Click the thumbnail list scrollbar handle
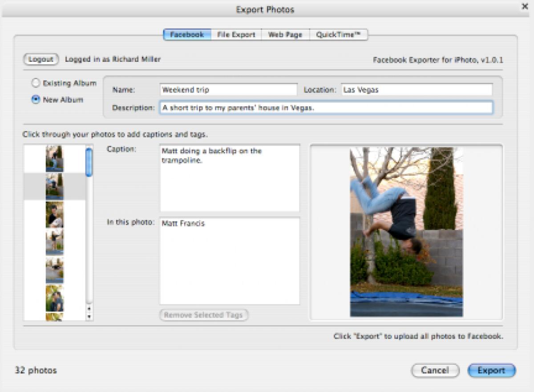This screenshot has height=392, width=534. click(x=89, y=162)
